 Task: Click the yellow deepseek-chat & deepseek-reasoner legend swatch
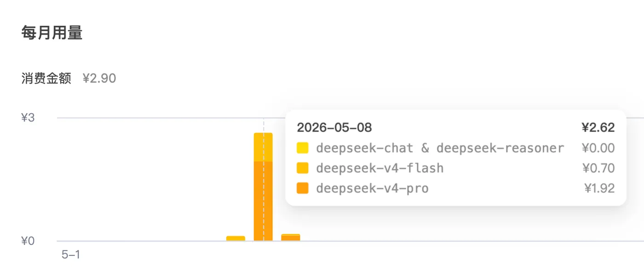click(x=303, y=148)
